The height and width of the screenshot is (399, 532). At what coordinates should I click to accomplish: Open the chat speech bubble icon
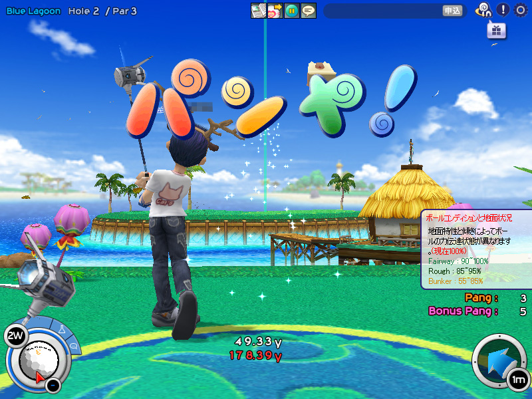(308, 11)
